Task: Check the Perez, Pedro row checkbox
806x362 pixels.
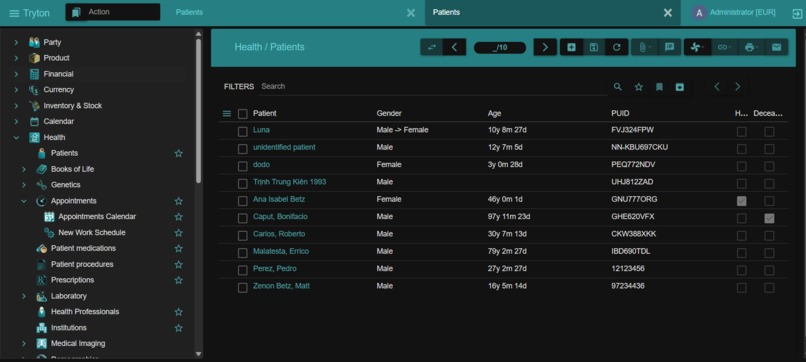Action: [243, 270]
